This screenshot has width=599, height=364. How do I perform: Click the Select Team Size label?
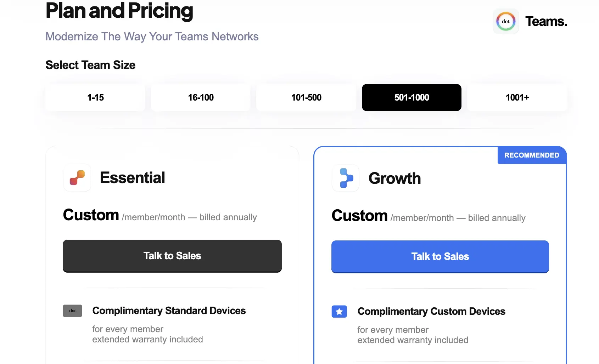[x=90, y=65]
